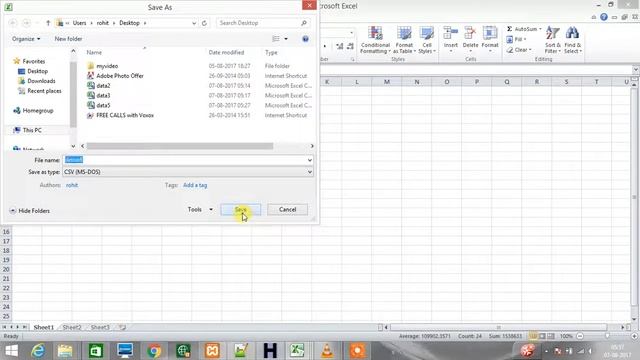Viewport: 640px width, 360px height.
Task: Open Google Chrome from the taskbar
Action: [154, 351]
